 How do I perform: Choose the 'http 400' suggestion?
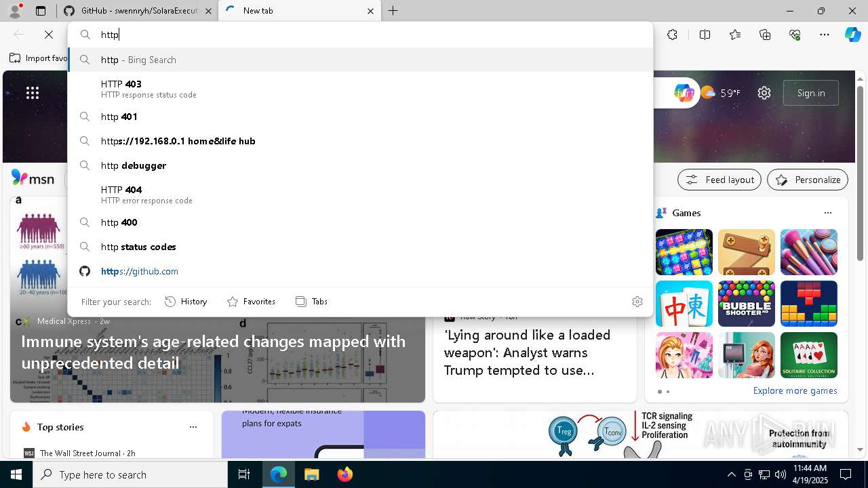click(x=360, y=222)
